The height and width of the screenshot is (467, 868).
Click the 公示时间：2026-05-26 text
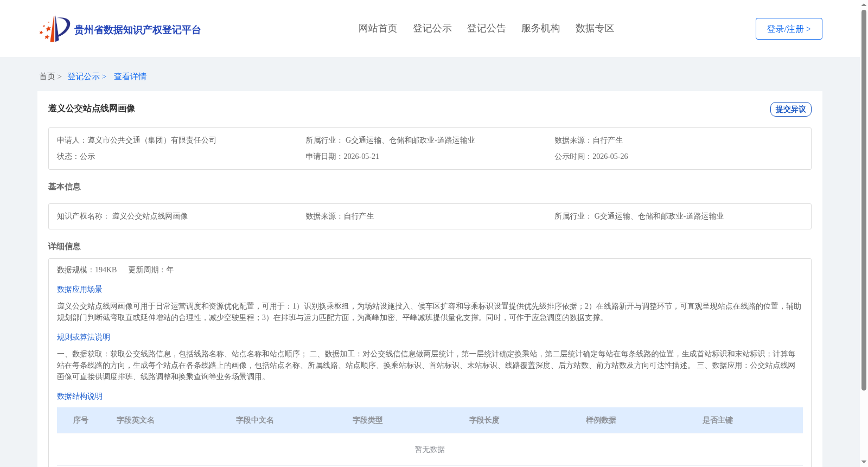click(591, 156)
